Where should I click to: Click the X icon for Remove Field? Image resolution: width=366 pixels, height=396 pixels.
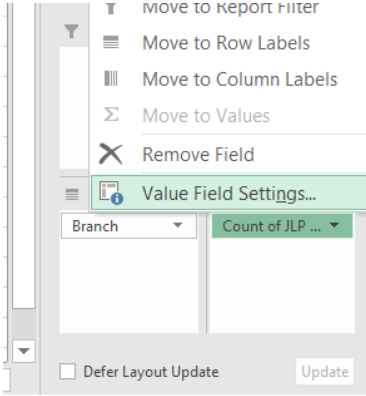click(111, 154)
